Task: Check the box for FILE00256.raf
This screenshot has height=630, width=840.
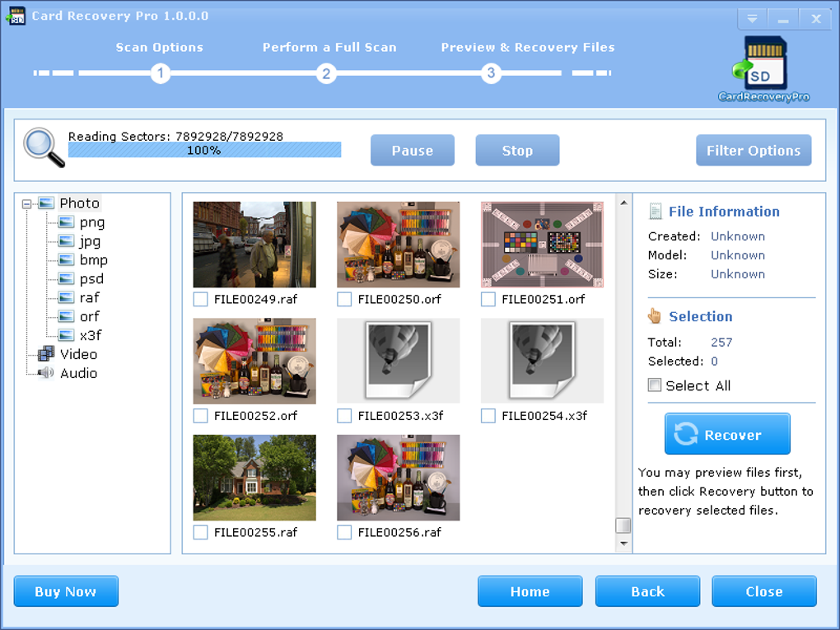Action: (x=344, y=532)
